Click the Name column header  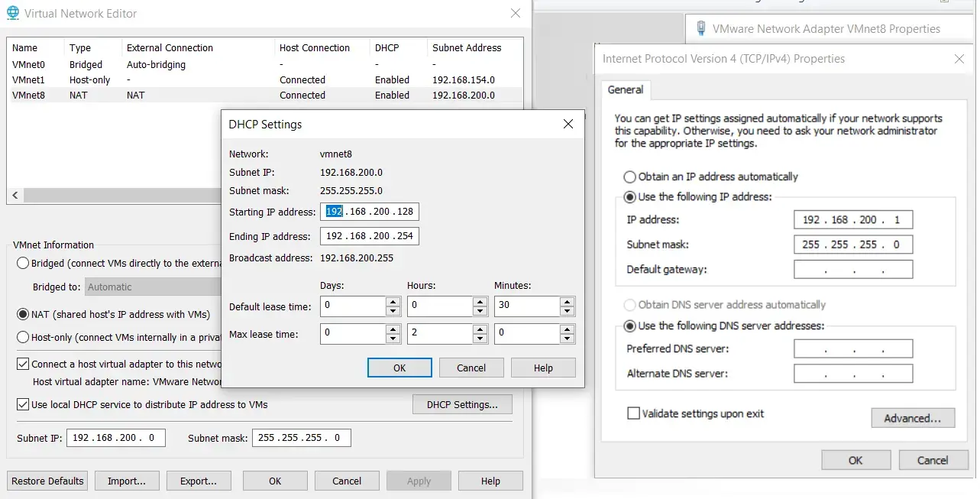[x=34, y=47]
